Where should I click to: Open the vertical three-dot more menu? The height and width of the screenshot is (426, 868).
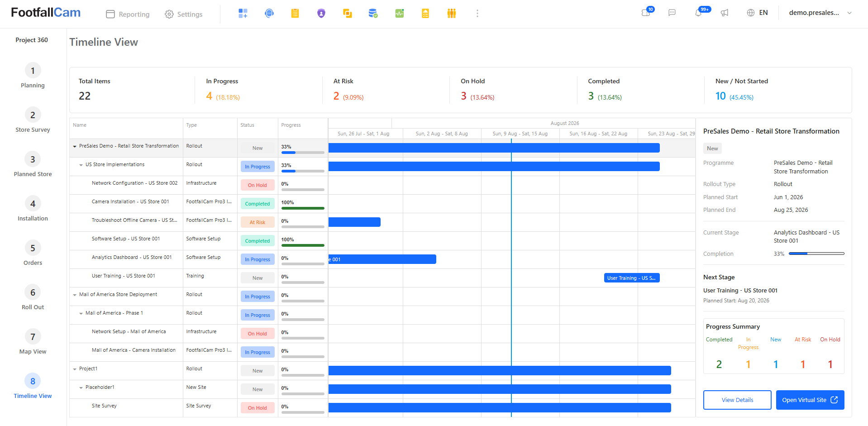pyautogui.click(x=477, y=14)
